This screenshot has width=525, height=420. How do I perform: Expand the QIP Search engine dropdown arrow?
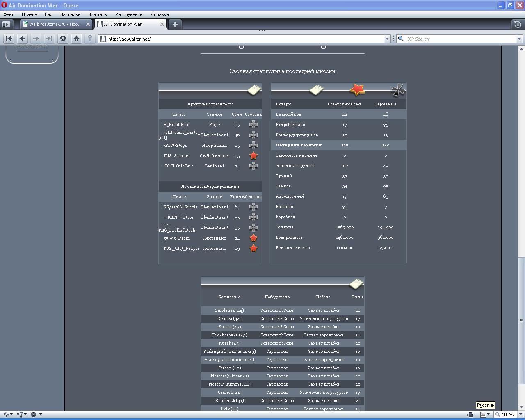click(519, 39)
